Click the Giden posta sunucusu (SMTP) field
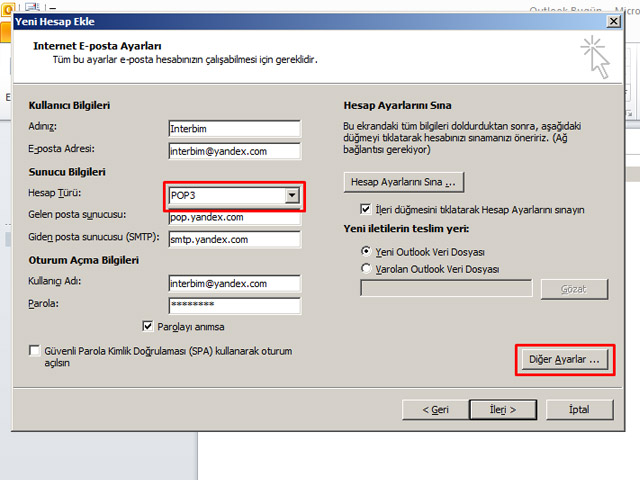 coord(235,240)
